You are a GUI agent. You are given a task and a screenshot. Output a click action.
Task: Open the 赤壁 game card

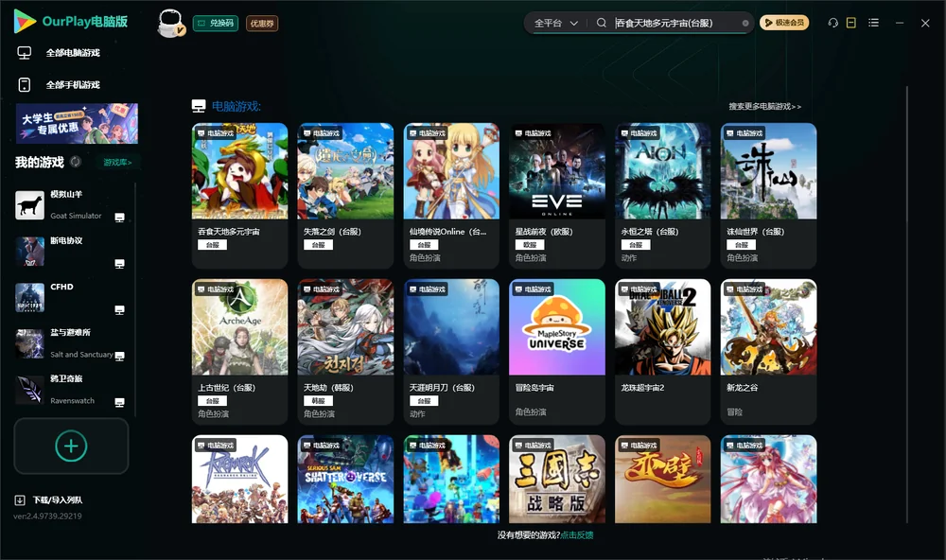[662, 480]
